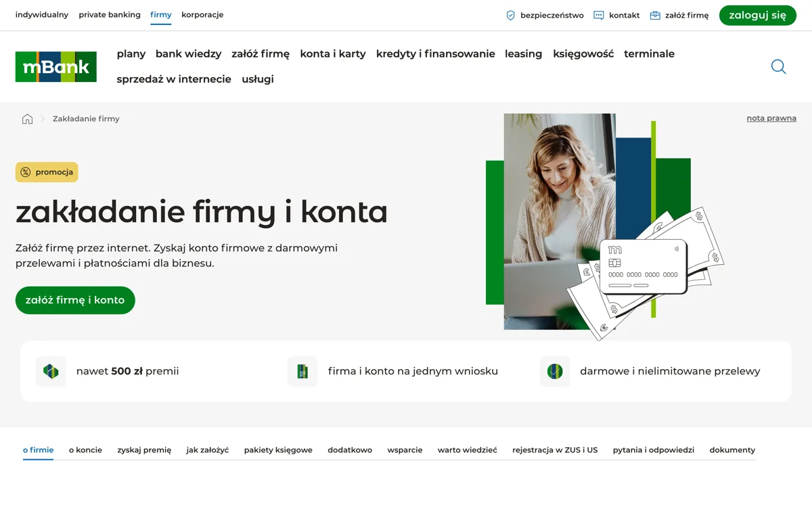Open the search magnifier icon
Image resolution: width=812 pixels, height=508 pixels.
[x=779, y=66]
